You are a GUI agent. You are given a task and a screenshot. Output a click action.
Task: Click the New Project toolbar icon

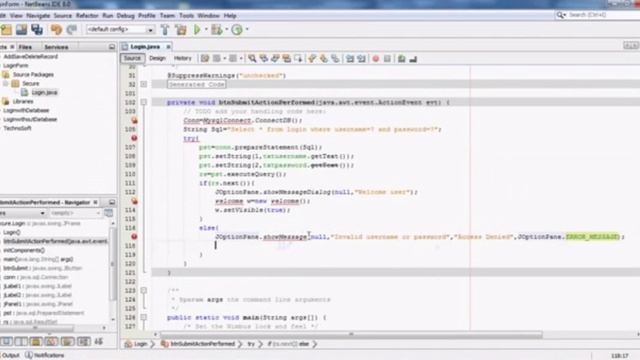7,29
